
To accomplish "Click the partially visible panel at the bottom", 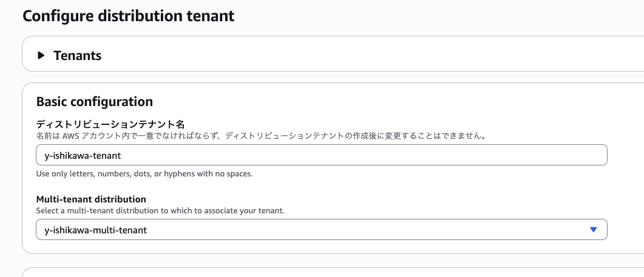I will pyautogui.click(x=333, y=273).
